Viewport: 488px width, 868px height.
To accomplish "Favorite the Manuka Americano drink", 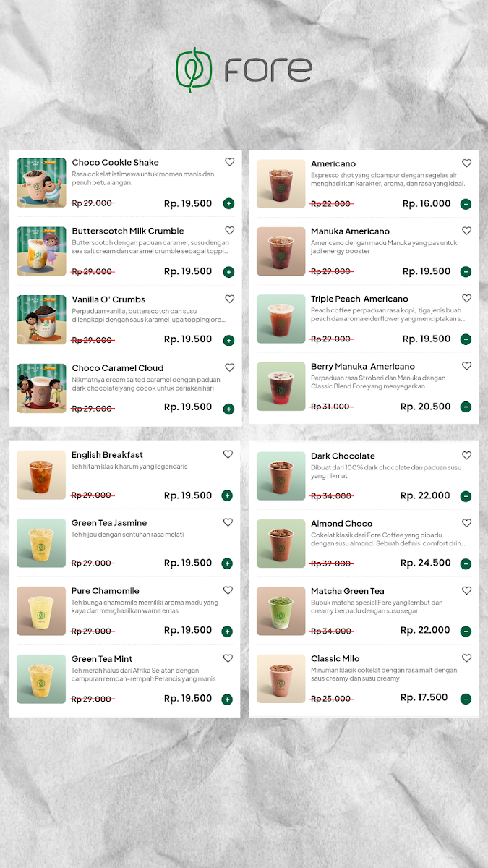I will pyautogui.click(x=466, y=231).
